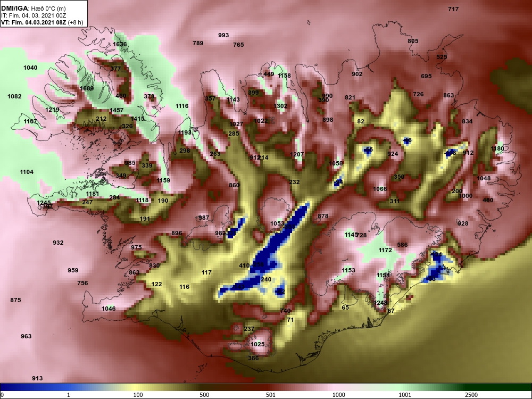
Task: Click the value '896'
Action: coord(177,234)
